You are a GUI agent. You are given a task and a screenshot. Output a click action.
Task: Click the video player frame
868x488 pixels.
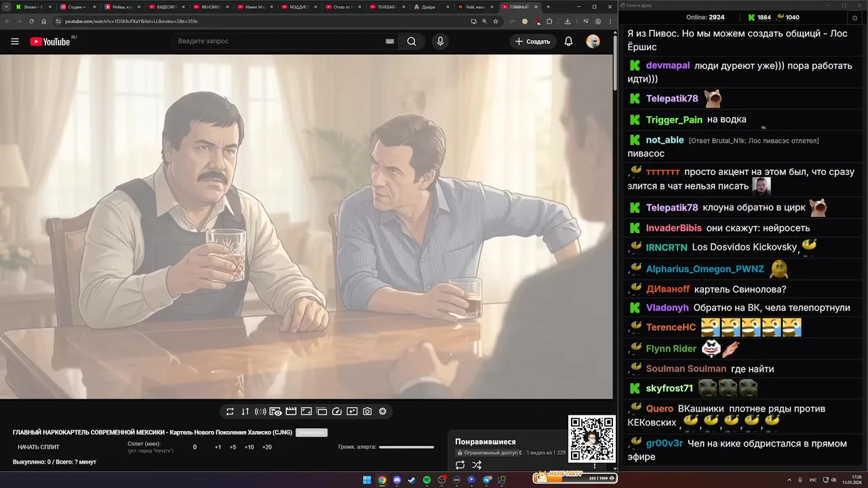[305, 227]
